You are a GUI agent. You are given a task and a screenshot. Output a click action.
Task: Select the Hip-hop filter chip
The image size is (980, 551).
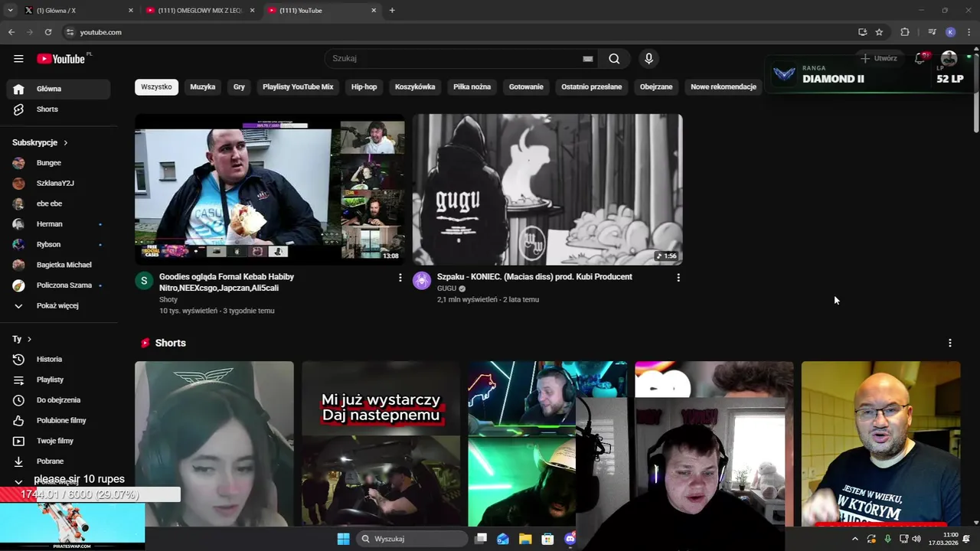pyautogui.click(x=364, y=87)
